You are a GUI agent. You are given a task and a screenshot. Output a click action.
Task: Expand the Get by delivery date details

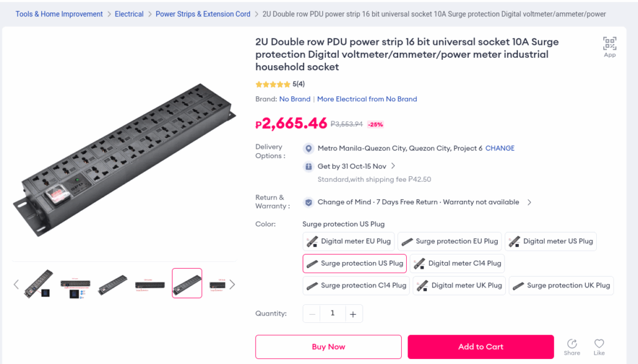393,166
